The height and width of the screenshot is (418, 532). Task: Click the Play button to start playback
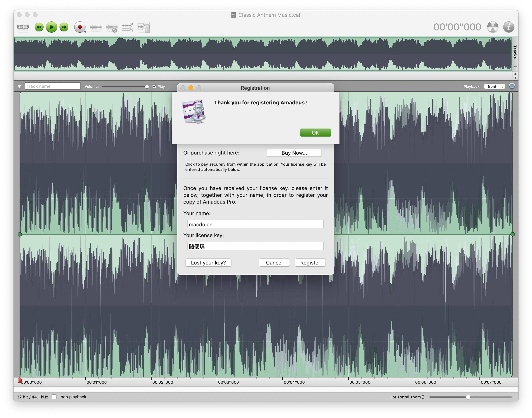[51, 27]
